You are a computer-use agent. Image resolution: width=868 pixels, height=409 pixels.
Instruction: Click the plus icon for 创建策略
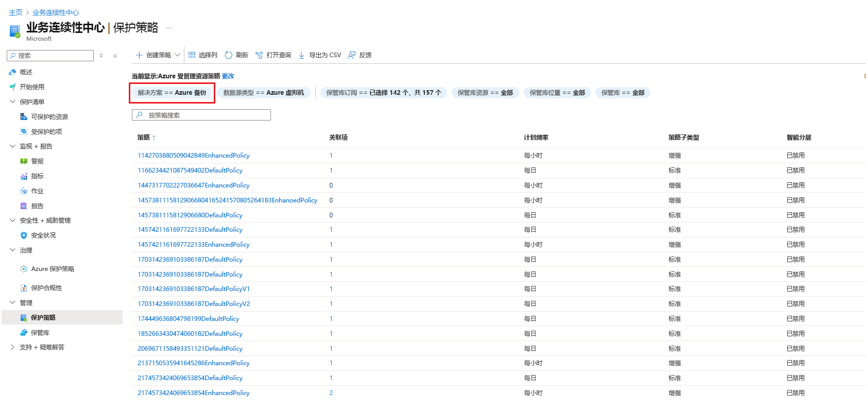pyautogui.click(x=139, y=55)
